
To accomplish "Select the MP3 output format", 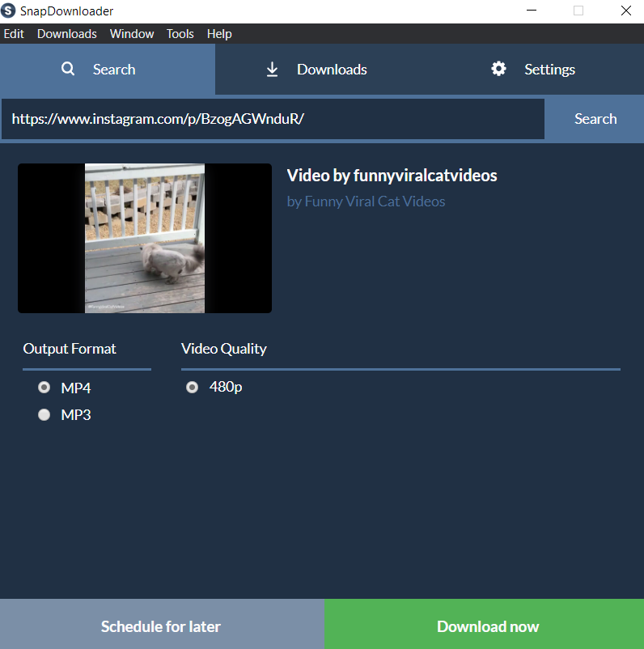I will click(44, 415).
